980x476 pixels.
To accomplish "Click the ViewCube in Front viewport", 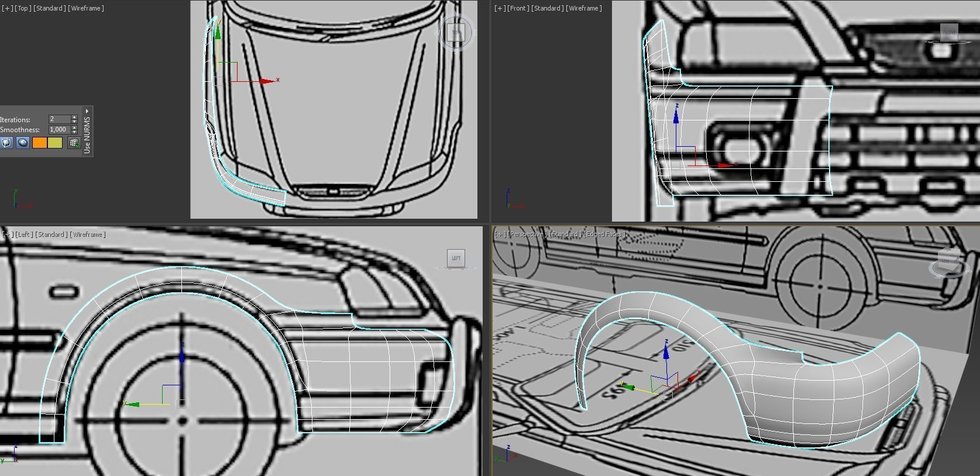I will pos(948,32).
